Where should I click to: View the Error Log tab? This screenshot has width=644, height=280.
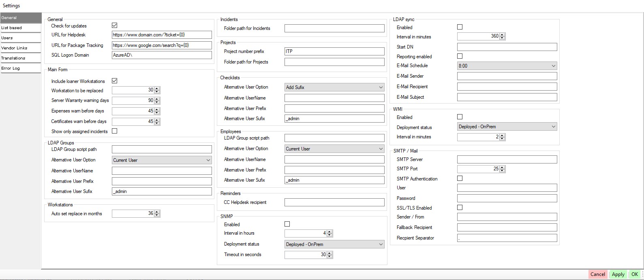click(21, 68)
